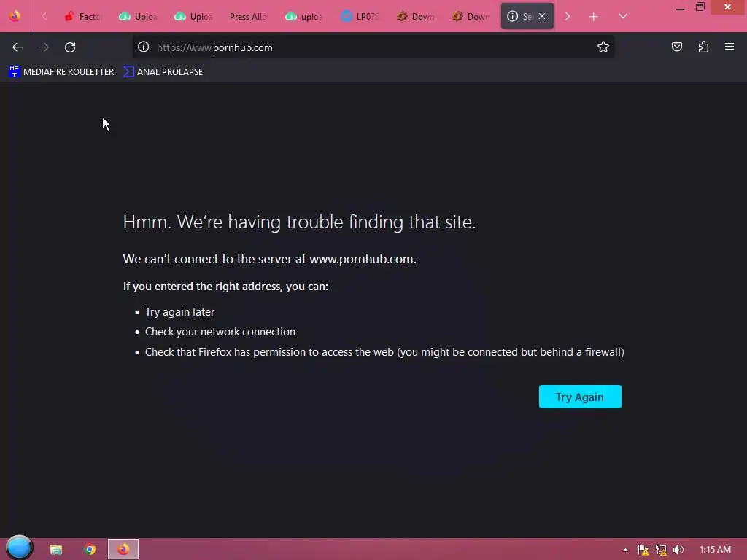Open the network status tray icon
Screen dimensions: 747x560
(661, 550)
